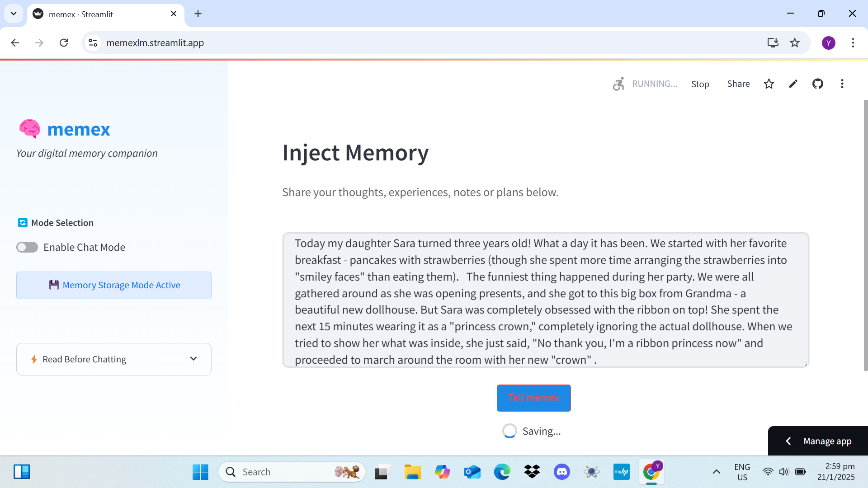Click the install app icon in address bar
The width and height of the screenshot is (868, 488).
click(773, 42)
